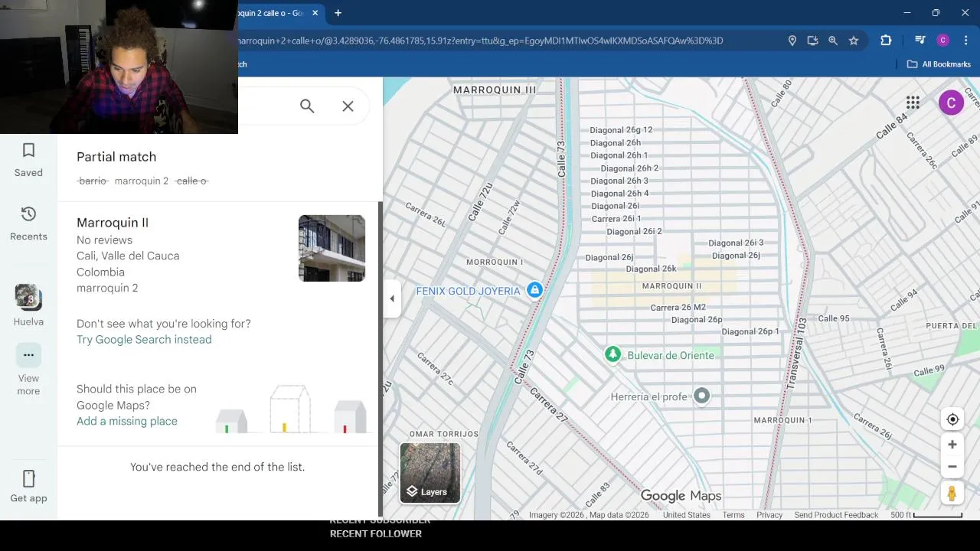This screenshot has height=551, width=980.
Task: Open the Huelva recent place thumbnail
Action: coord(28,297)
